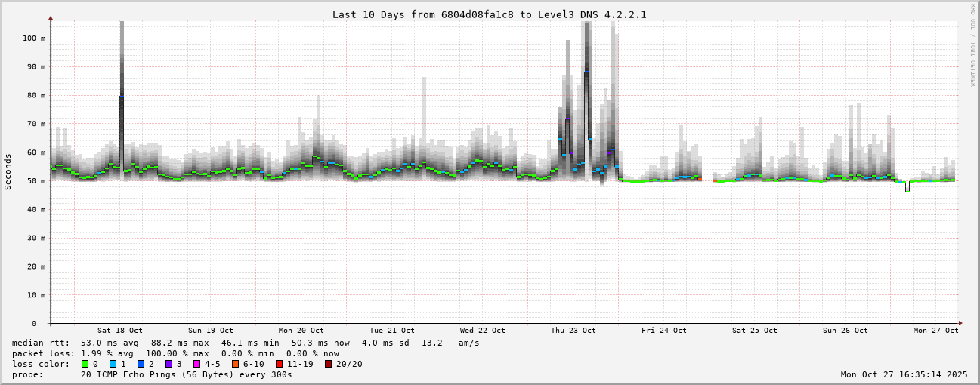Click the light blue loss swatch for 1
Image resolution: width=980 pixels, height=385 pixels.
(x=113, y=364)
